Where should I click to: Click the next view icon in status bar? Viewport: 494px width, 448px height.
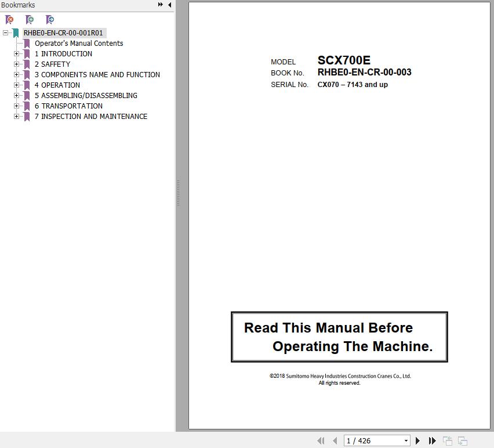(x=463, y=441)
